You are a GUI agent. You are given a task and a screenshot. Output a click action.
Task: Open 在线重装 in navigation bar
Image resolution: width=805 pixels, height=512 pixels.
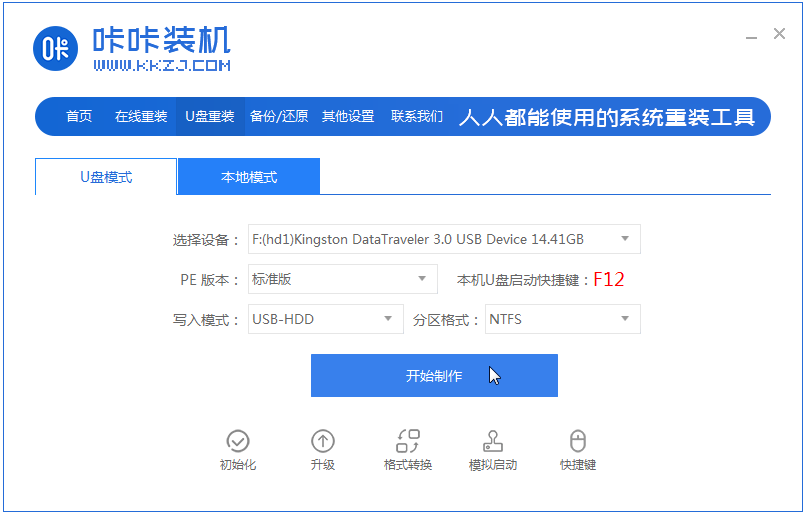[141, 116]
